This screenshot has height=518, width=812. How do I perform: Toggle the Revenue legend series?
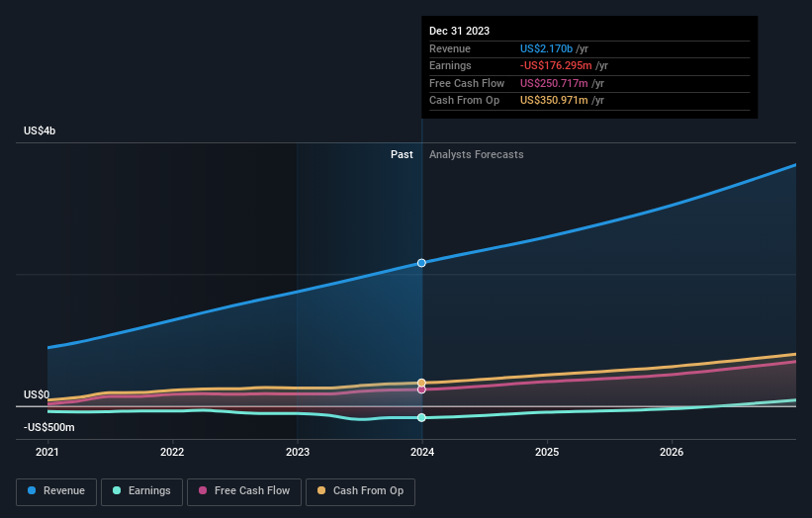[x=56, y=491]
